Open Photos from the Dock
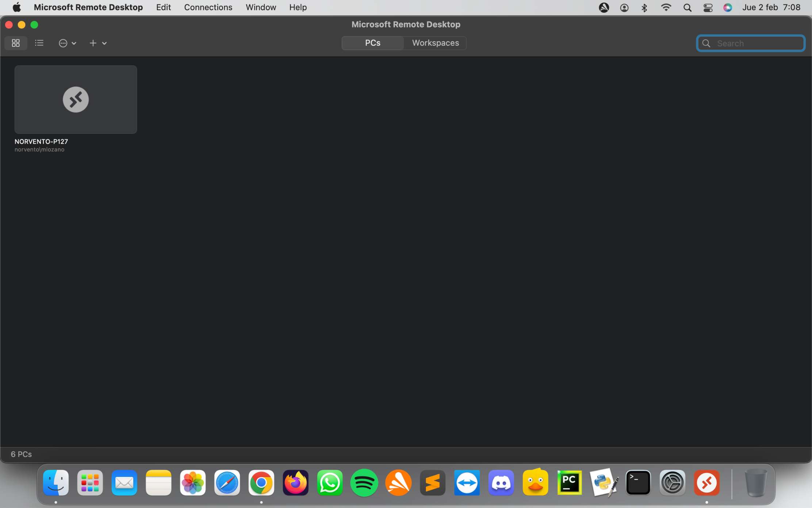The width and height of the screenshot is (812, 508). click(193, 483)
